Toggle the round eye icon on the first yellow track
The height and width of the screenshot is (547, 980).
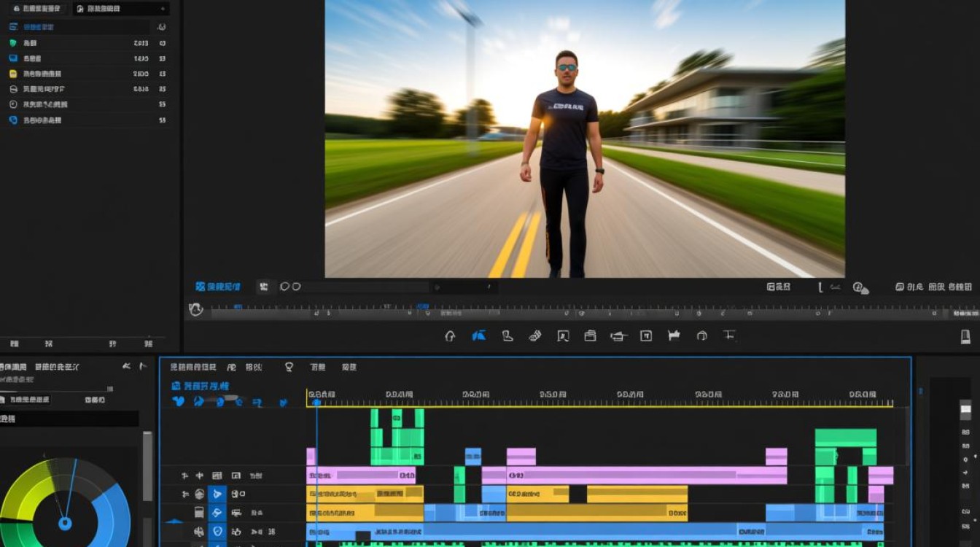coord(199,494)
